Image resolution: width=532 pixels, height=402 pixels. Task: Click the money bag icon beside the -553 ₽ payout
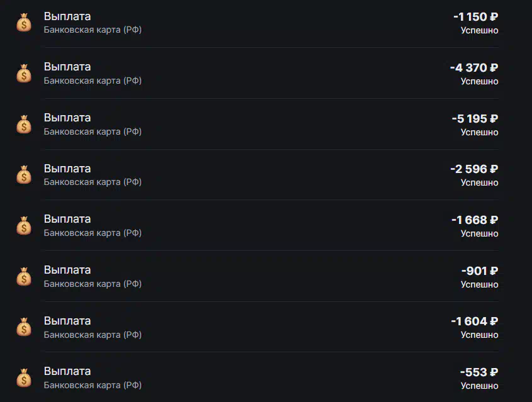point(24,378)
